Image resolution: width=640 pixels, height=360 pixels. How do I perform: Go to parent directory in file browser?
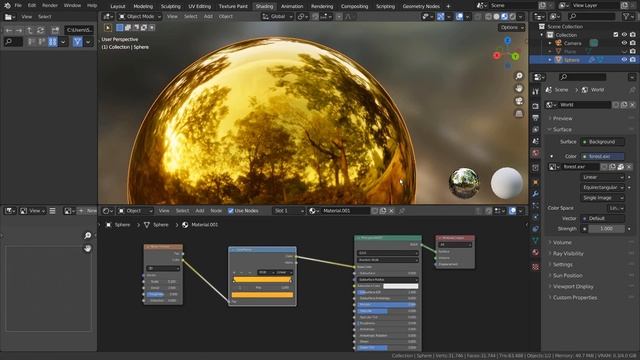click(x=29, y=30)
